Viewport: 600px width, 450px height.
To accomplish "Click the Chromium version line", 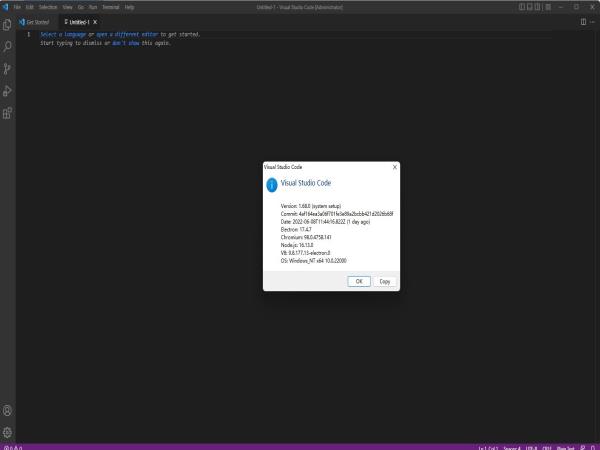I will click(306, 237).
